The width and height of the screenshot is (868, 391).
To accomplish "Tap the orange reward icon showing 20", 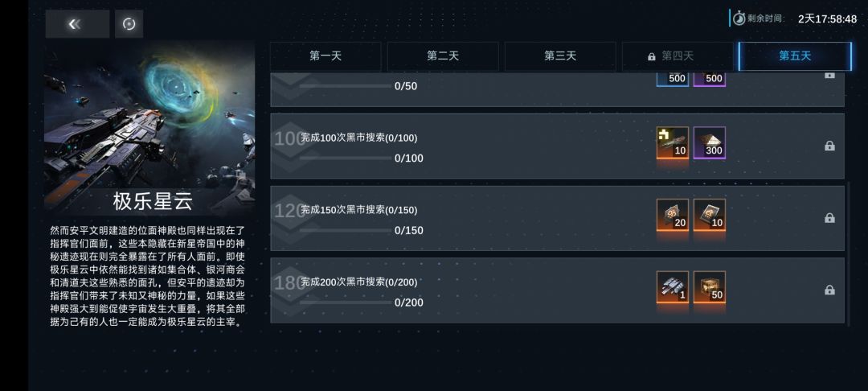I will [673, 215].
